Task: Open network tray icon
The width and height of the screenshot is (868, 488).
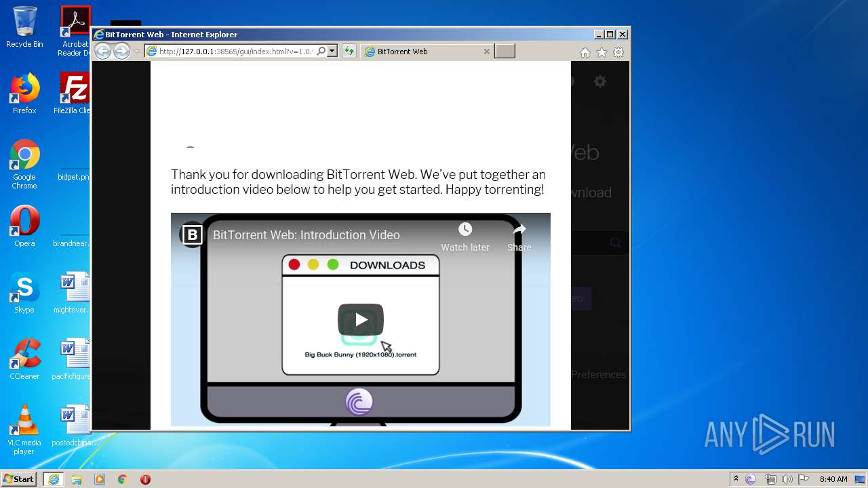Action: pyautogui.click(x=770, y=479)
